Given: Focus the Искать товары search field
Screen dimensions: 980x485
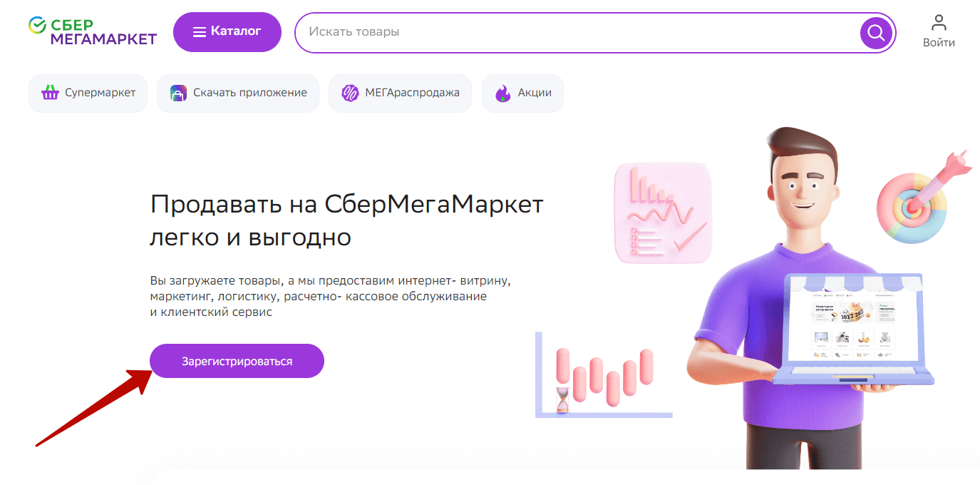Looking at the screenshot, I should (x=577, y=32).
